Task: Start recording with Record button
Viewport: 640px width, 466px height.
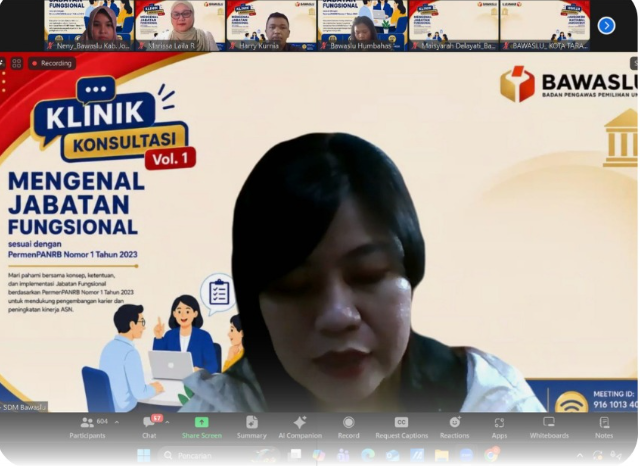Action: click(x=349, y=428)
